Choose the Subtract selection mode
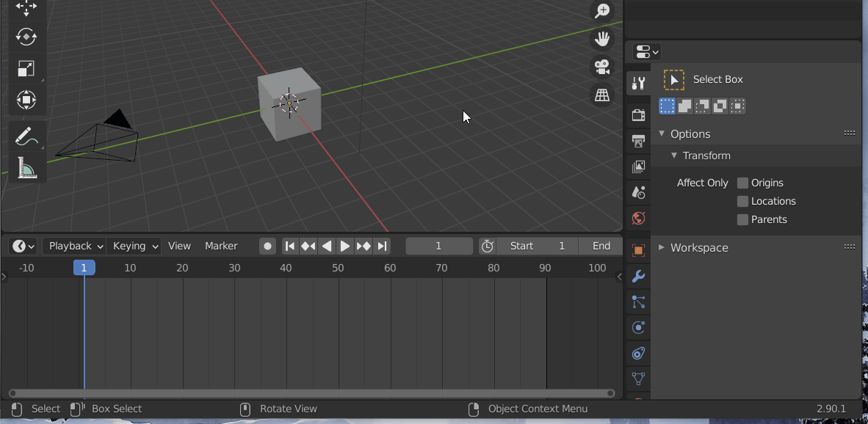The width and height of the screenshot is (868, 424). pos(702,106)
